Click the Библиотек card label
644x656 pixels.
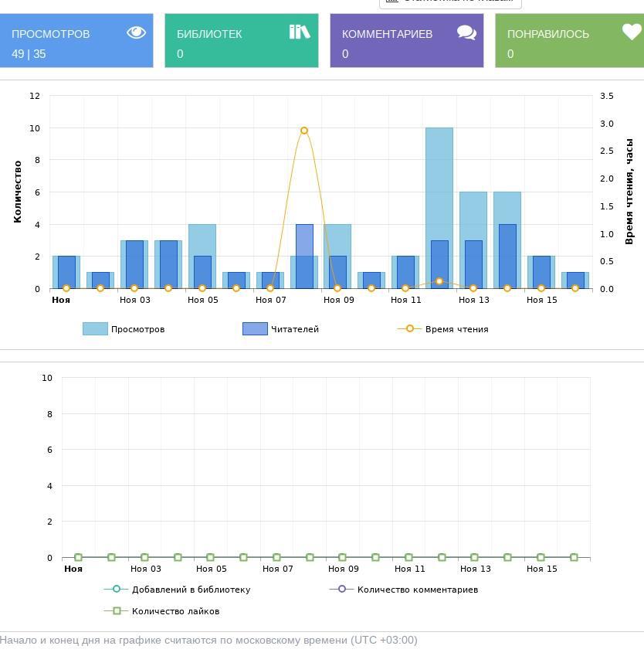pos(209,34)
